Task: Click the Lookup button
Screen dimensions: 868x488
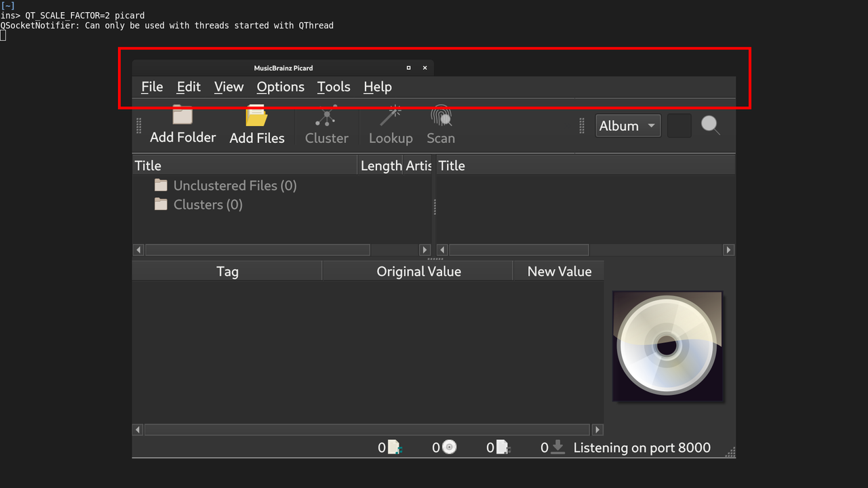Action: pyautogui.click(x=391, y=125)
